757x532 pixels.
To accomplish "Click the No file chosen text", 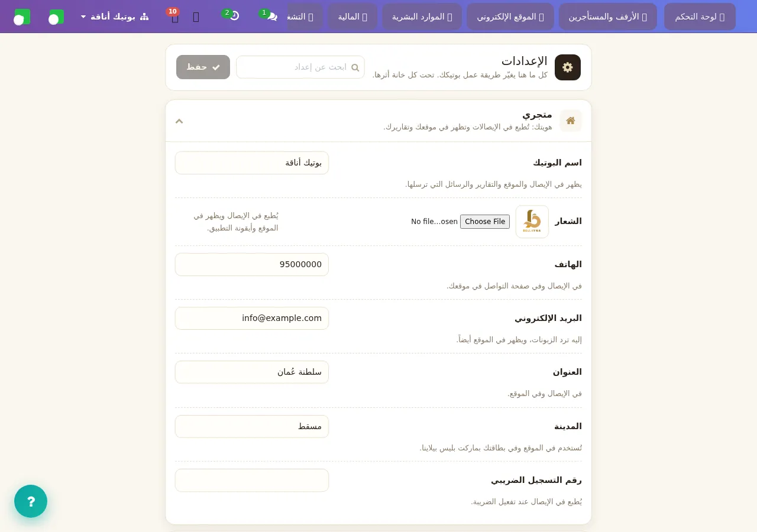I will point(435,222).
